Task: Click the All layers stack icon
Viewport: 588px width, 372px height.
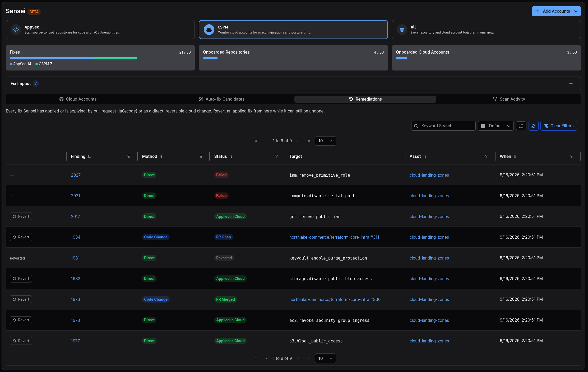Action: (x=402, y=30)
